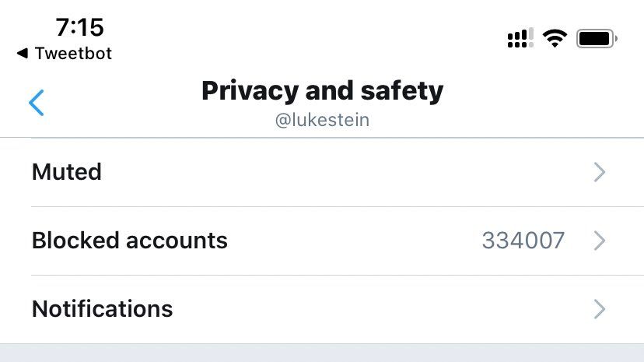Tap empty space in the Notifications row
This screenshot has height=362, width=644.
373,309
